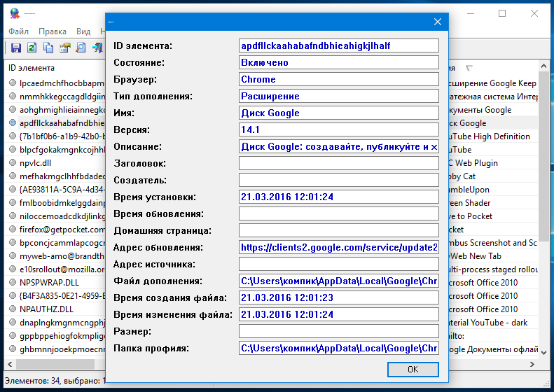
Task: Click the empty Адрес источника field
Action: pos(339,264)
